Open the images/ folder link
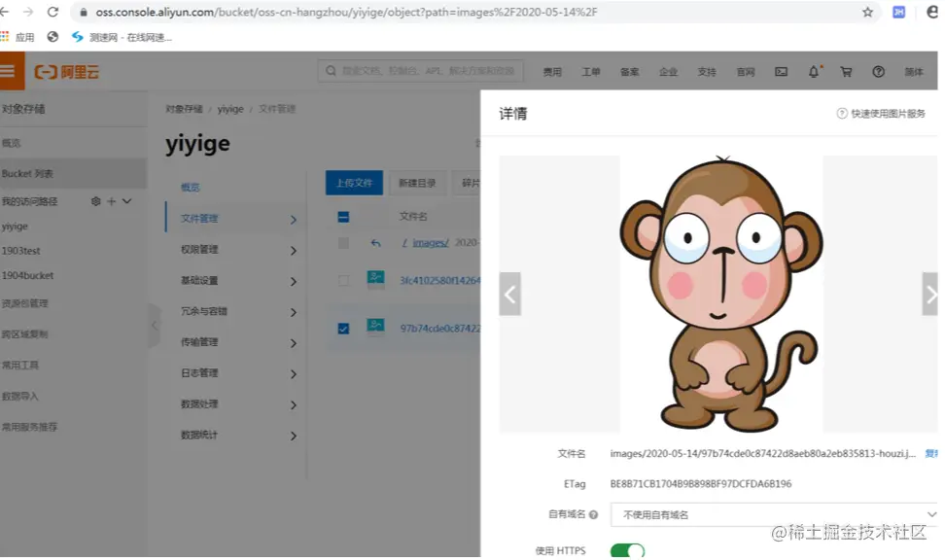 [x=431, y=243]
